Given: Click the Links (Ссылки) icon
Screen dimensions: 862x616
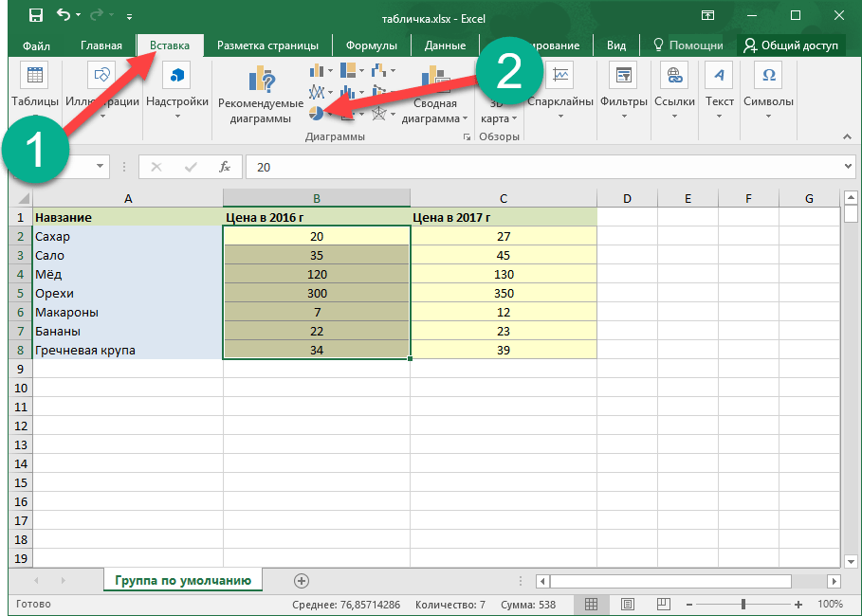Looking at the screenshot, I should click(x=673, y=78).
